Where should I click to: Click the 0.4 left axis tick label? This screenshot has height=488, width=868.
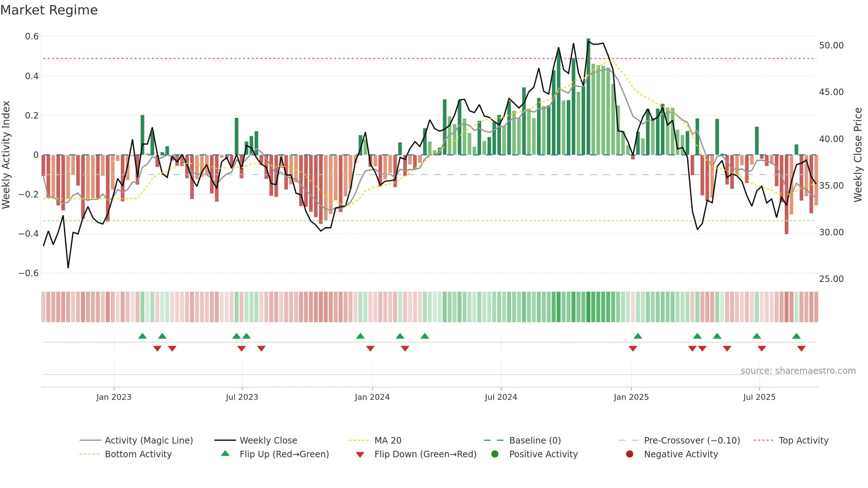[32, 76]
